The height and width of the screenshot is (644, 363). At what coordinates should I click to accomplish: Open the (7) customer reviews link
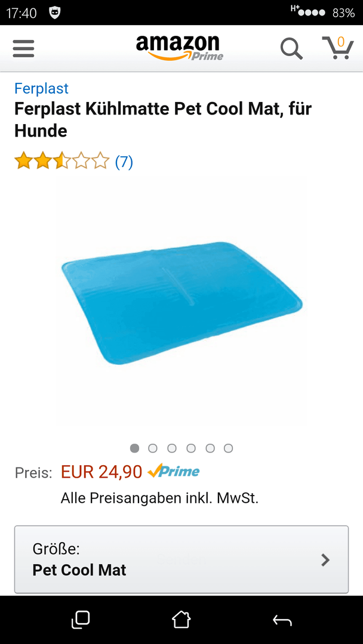pos(124,162)
